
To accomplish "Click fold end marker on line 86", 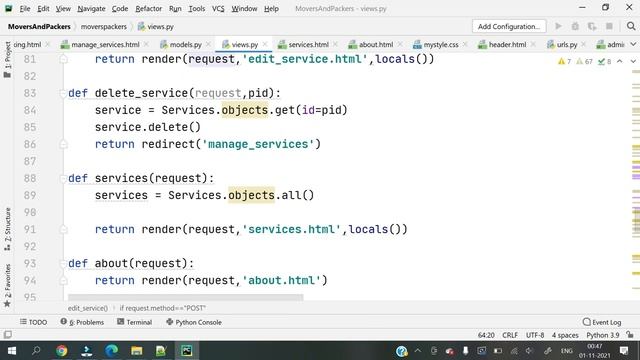I will (x=63, y=144).
